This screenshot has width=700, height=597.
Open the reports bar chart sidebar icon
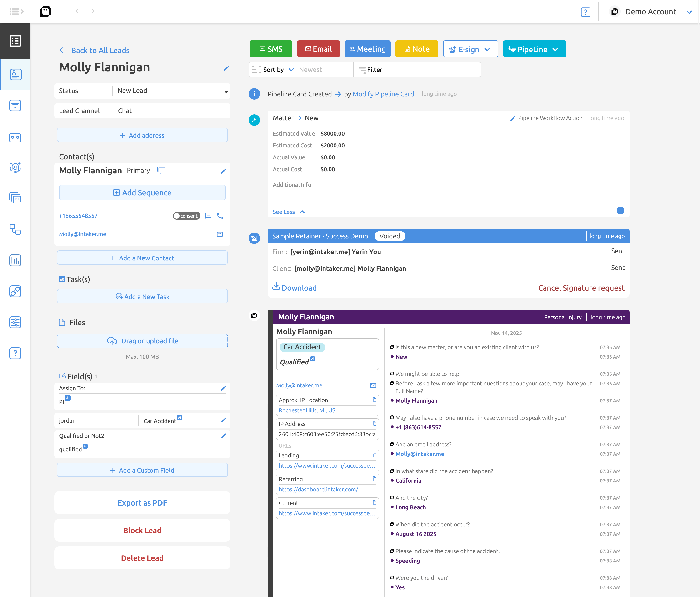click(15, 260)
